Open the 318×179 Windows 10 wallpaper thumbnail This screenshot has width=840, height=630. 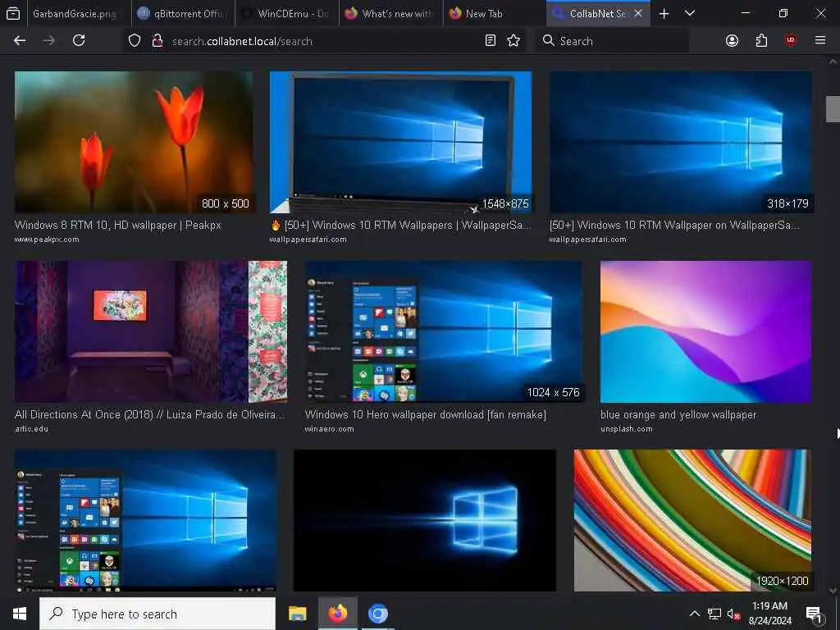(x=680, y=142)
